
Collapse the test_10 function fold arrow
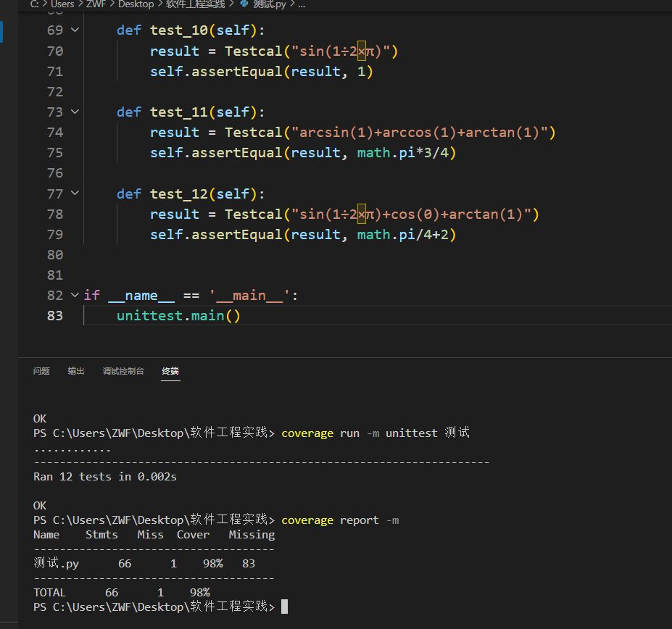75,30
